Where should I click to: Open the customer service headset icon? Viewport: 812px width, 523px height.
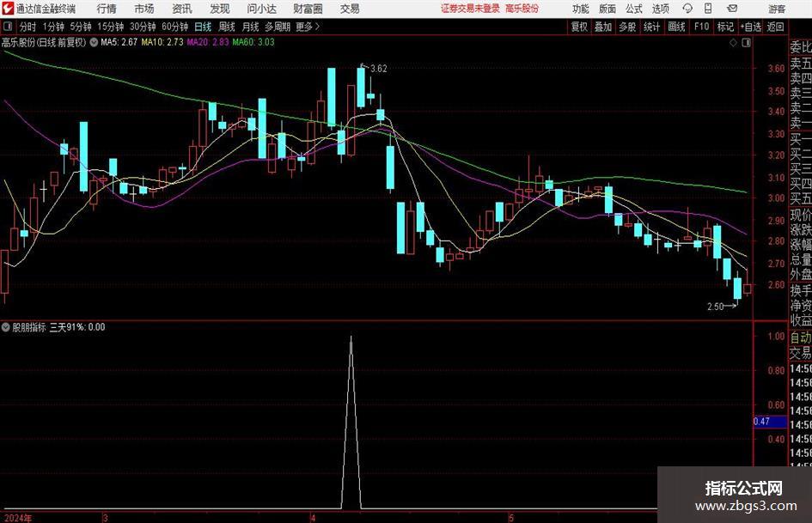(687, 9)
